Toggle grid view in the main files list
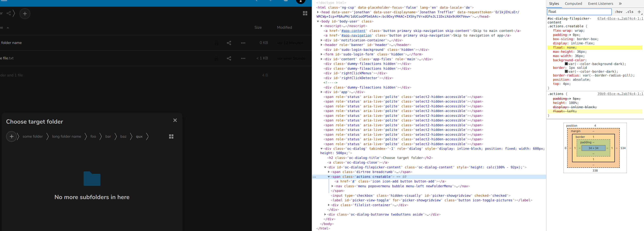 [305, 13]
